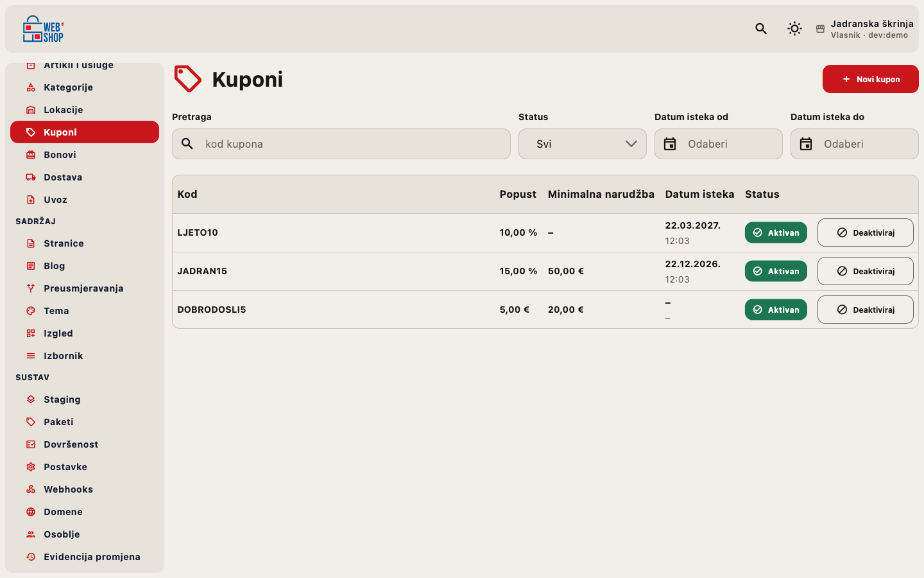
Task: Click the Popust column header
Action: (x=518, y=194)
